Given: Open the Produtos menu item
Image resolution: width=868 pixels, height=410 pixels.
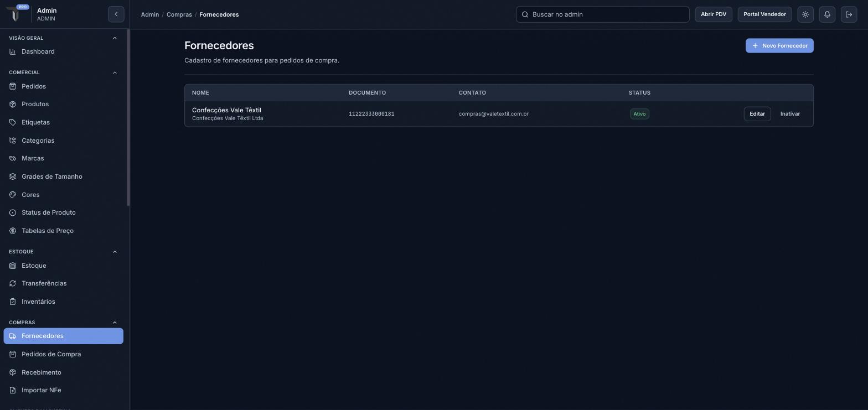Looking at the screenshot, I should click(63, 104).
